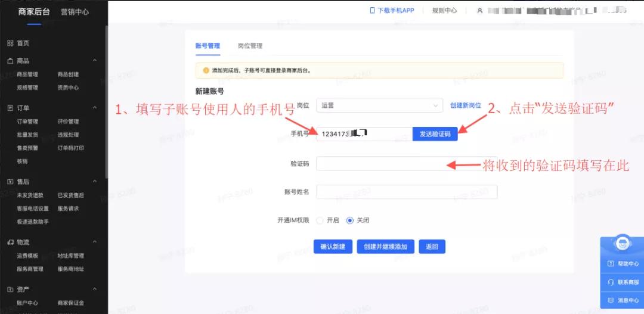Open 服务请求 in the sidebar
This screenshot has height=314, width=644.
[x=68, y=209]
